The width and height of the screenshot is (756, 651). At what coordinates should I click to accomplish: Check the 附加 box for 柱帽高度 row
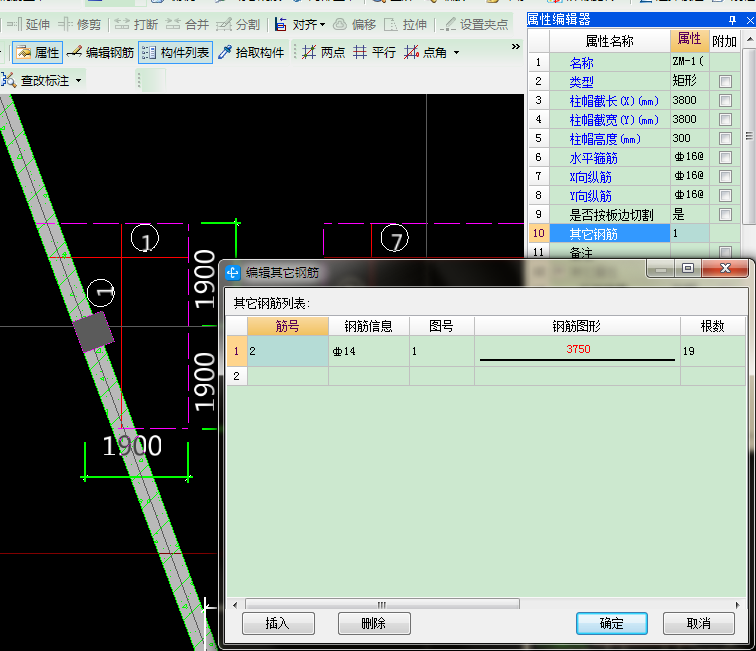pos(725,138)
